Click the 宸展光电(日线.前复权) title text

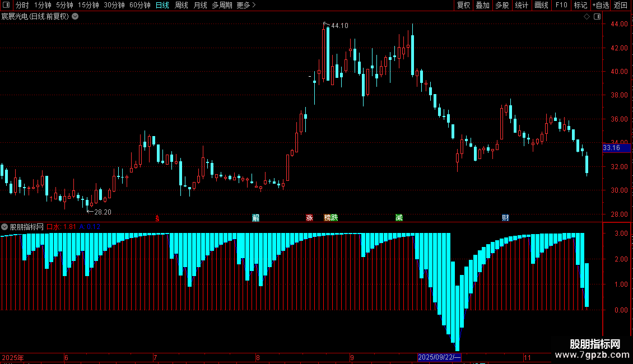35,17
